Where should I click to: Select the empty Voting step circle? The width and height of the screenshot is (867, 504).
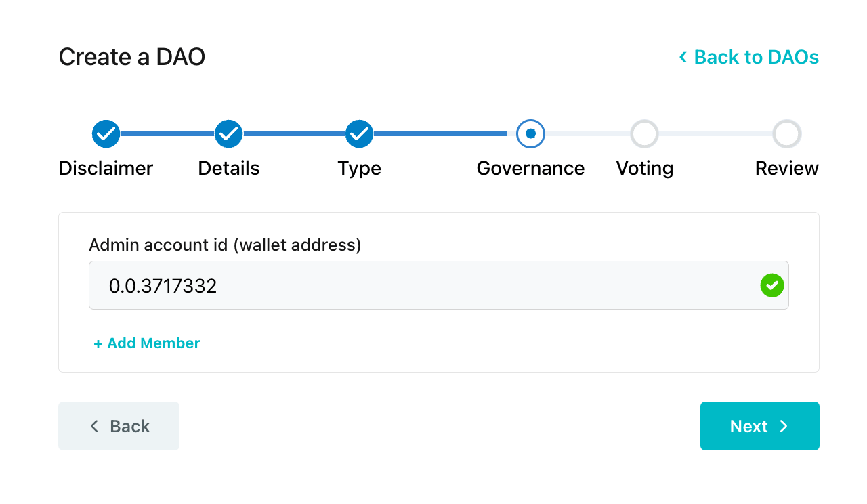(644, 134)
